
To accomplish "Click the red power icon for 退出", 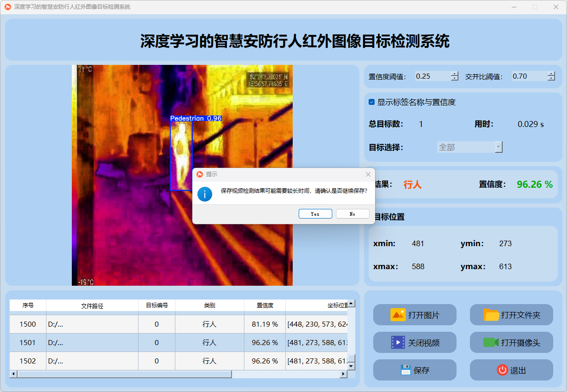I will 502,370.
